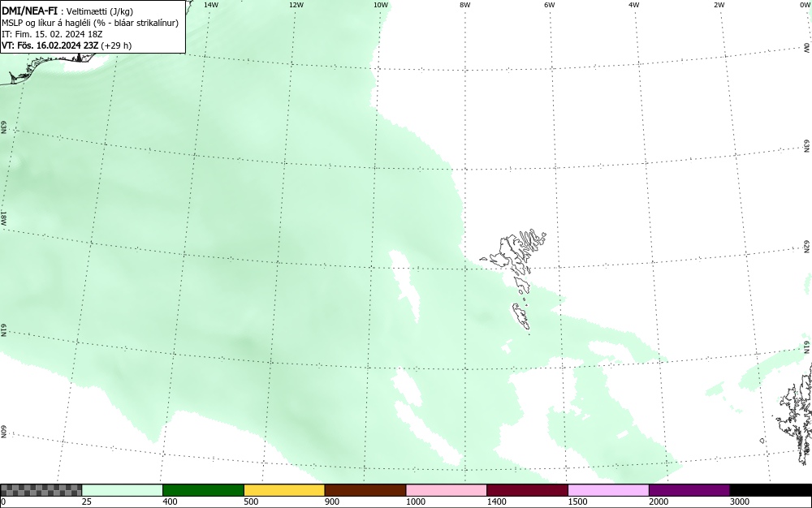Pick the lavender 1500–2000 legend swatch
812x508 pixels.
pos(608,490)
